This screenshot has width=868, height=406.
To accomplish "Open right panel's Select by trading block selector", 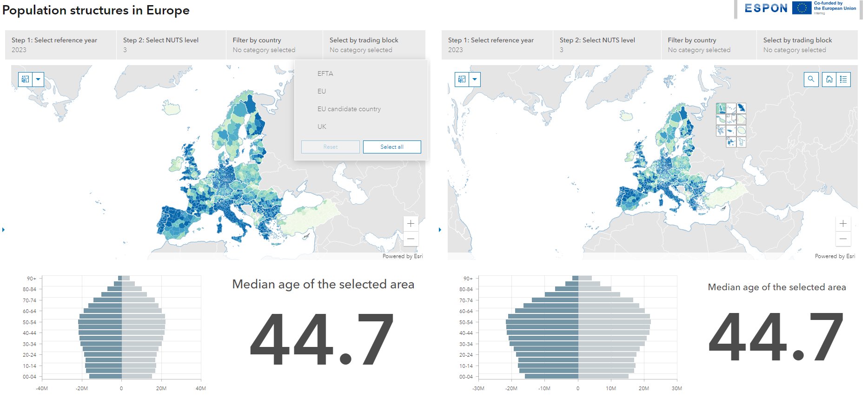I will 807,45.
